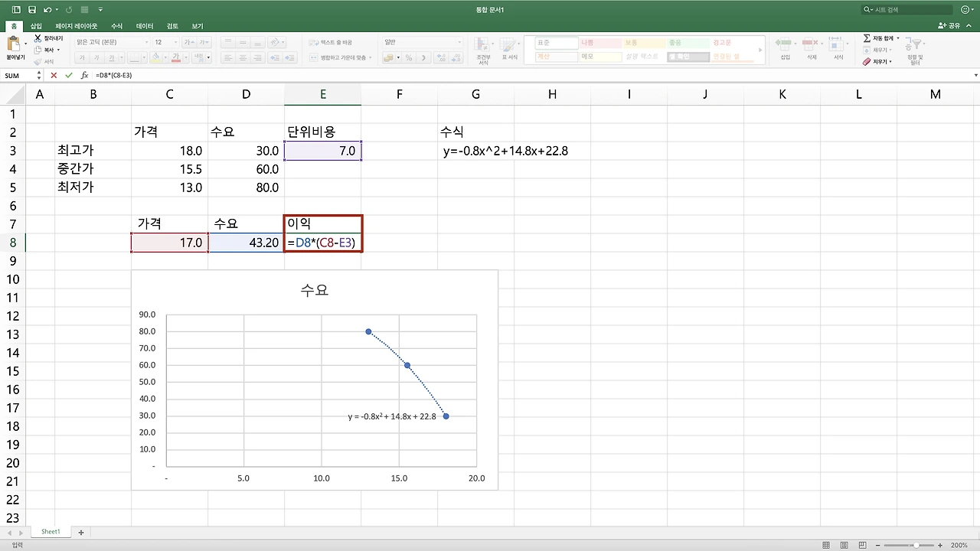This screenshot has width=980, height=551.
Task: Collapse the ribbon with chevron near 공유
Action: click(x=968, y=25)
